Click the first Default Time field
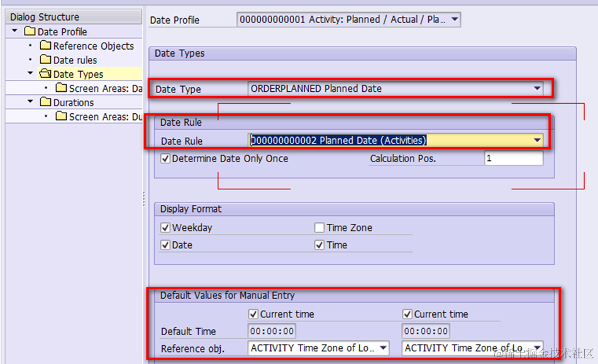Viewport: 598px width, 364px height. point(272,331)
